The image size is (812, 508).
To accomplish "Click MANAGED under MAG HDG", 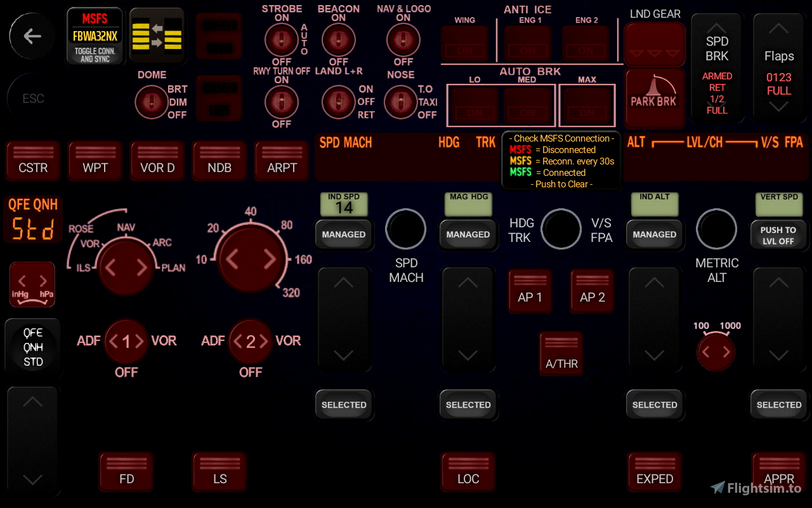I will pos(468,234).
